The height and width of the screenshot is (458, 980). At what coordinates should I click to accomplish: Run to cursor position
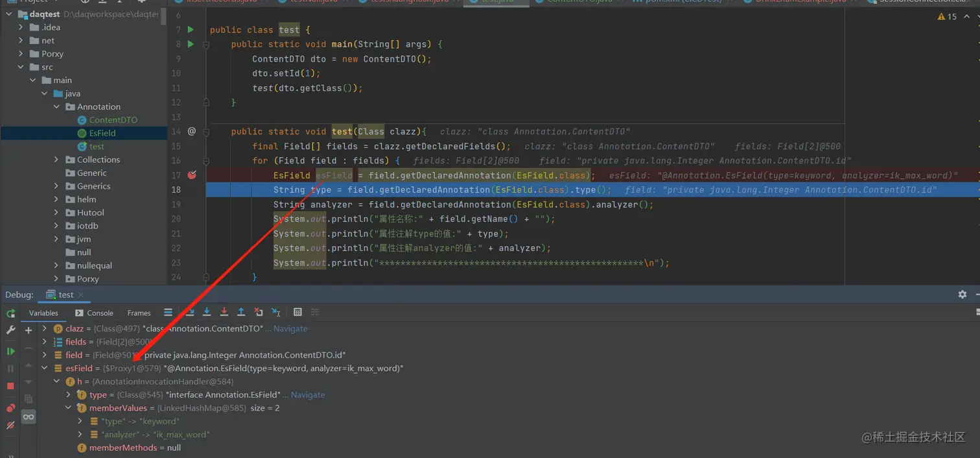276,313
